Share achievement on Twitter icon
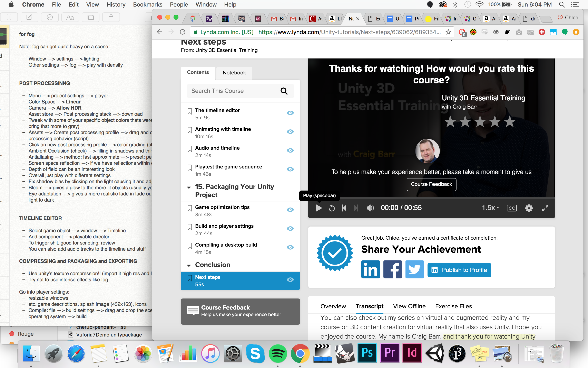The width and height of the screenshot is (588, 368). 414,269
